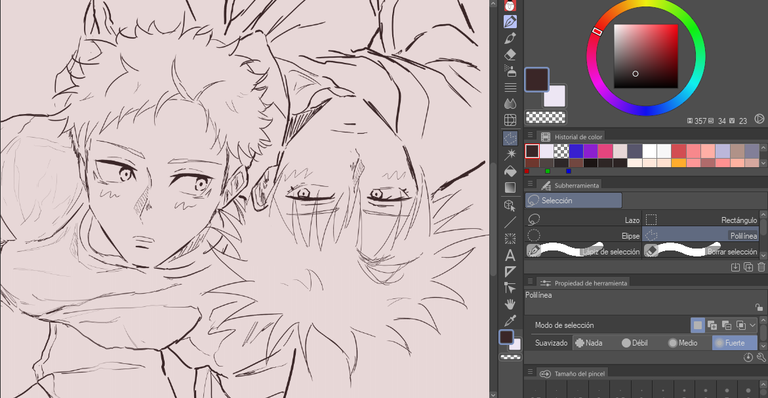
Task: Select the Auto select magic wand tool
Action: pos(510,155)
